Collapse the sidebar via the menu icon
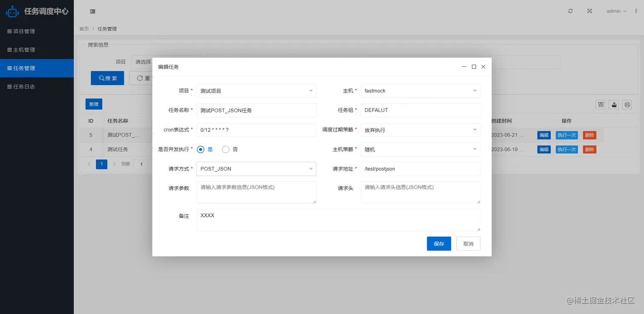644x314 pixels. (x=92, y=11)
